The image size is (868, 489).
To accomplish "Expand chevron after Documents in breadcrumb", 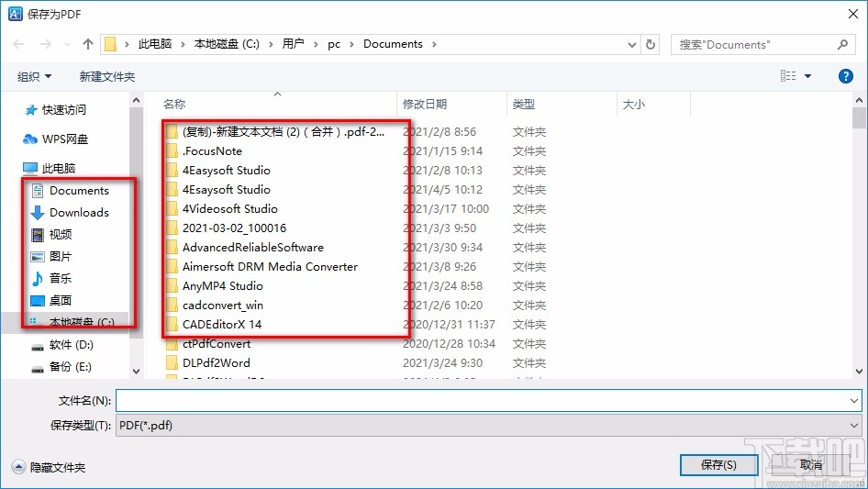I will pyautogui.click(x=434, y=44).
